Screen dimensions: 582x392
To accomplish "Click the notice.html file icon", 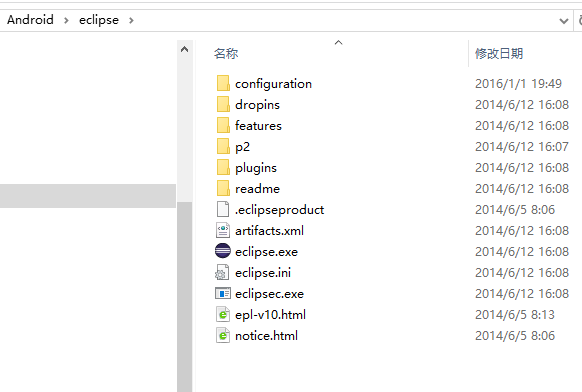I will (x=223, y=336).
